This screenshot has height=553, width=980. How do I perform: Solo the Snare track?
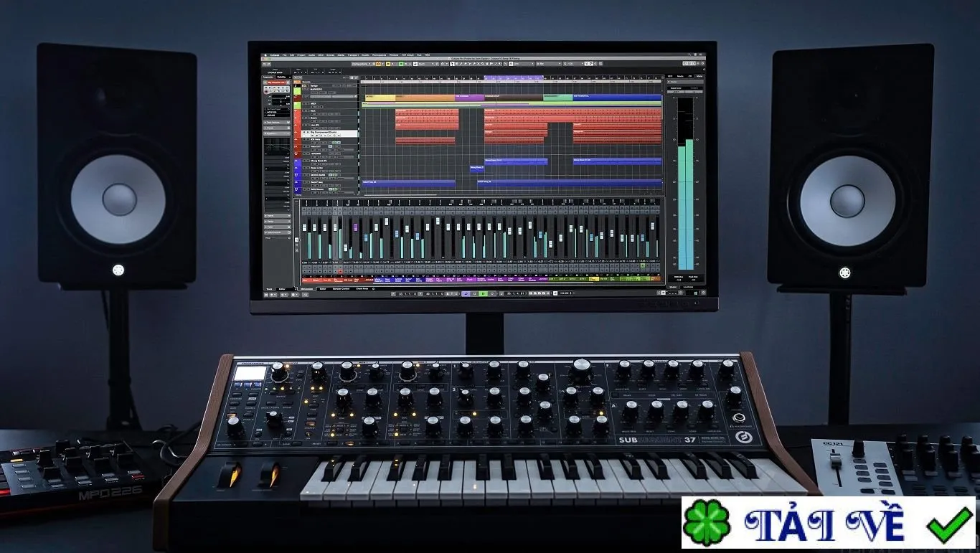click(308, 118)
